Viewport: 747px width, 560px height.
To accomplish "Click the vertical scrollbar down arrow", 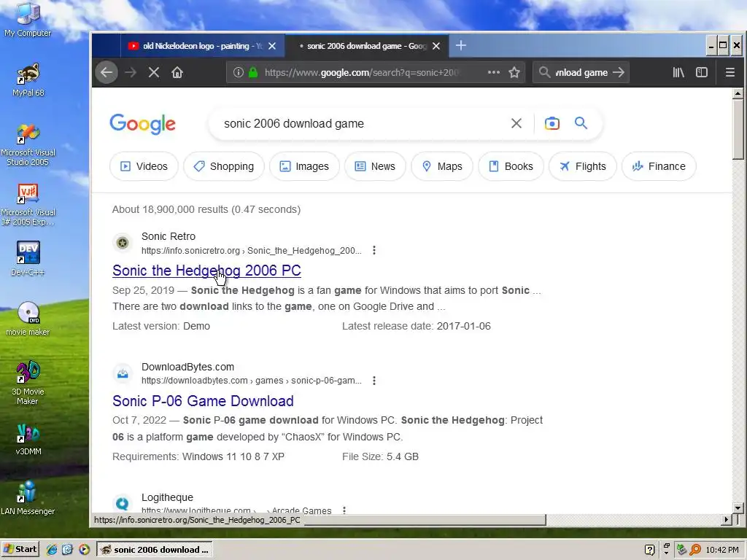I will pyautogui.click(x=738, y=507).
